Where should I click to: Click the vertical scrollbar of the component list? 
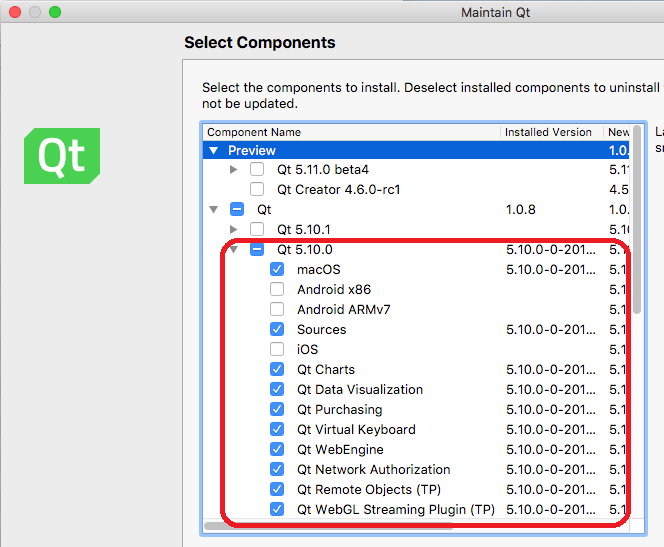pyautogui.click(x=637, y=219)
